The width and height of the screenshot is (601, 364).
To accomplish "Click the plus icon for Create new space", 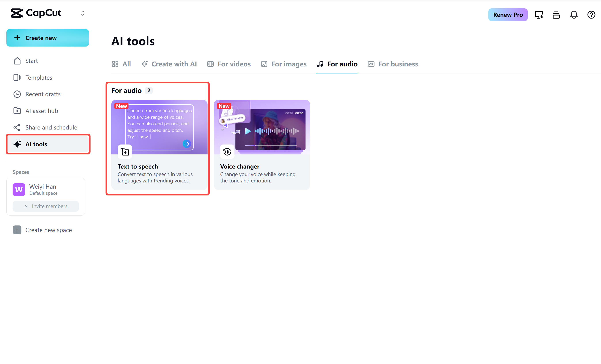I will 17,230.
